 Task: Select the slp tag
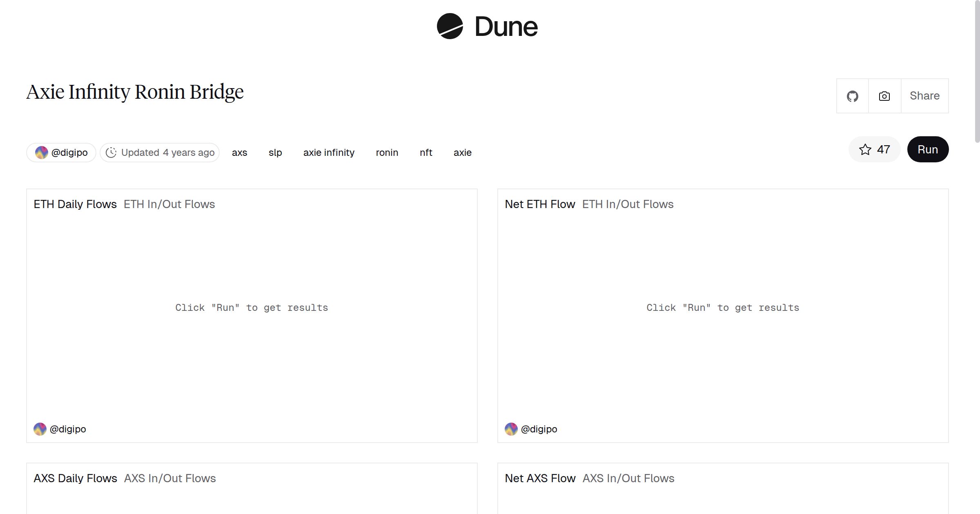(275, 153)
